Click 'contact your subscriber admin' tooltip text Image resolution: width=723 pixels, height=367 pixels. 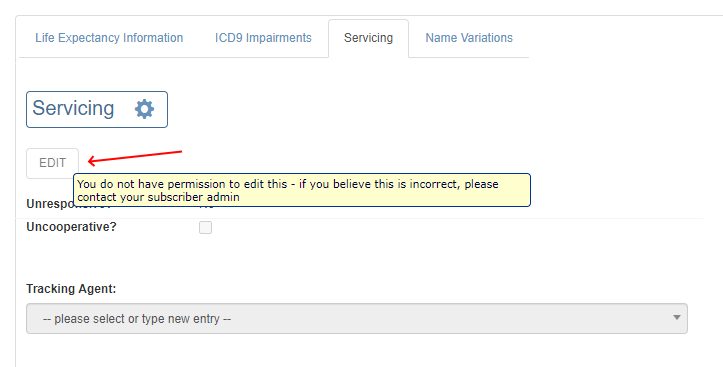coord(159,197)
